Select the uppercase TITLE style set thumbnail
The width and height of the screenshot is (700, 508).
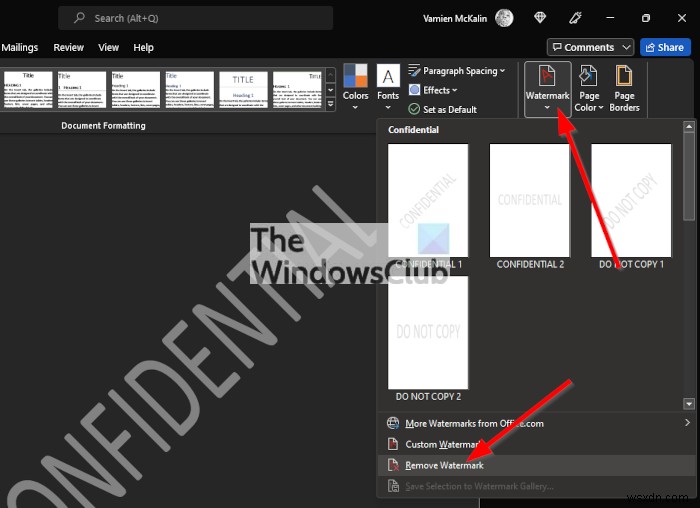click(x=243, y=89)
